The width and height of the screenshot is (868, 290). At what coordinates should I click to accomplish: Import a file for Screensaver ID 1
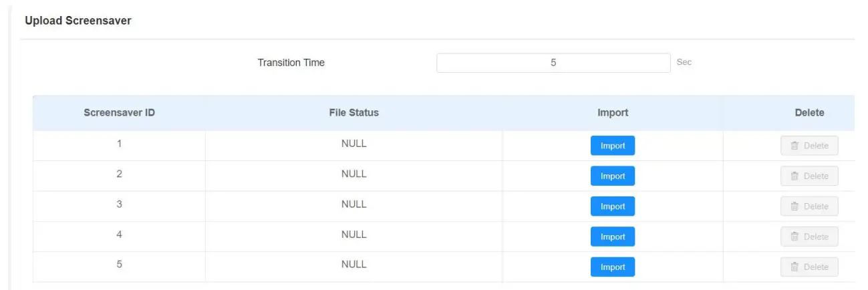coord(612,146)
